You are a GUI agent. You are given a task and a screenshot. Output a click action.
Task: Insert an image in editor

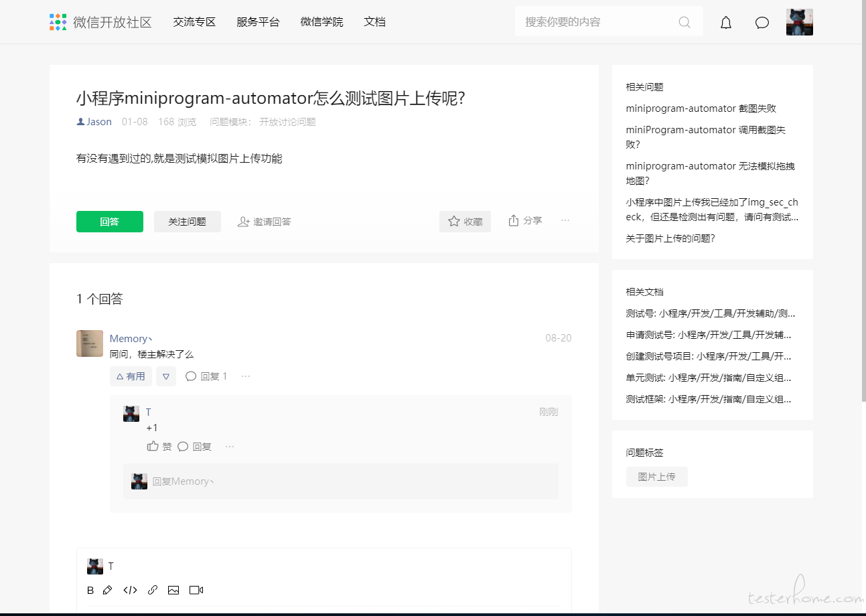pos(173,591)
